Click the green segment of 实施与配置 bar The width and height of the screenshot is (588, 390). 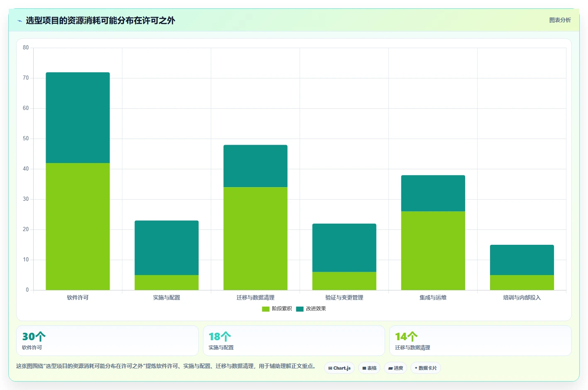pos(166,283)
